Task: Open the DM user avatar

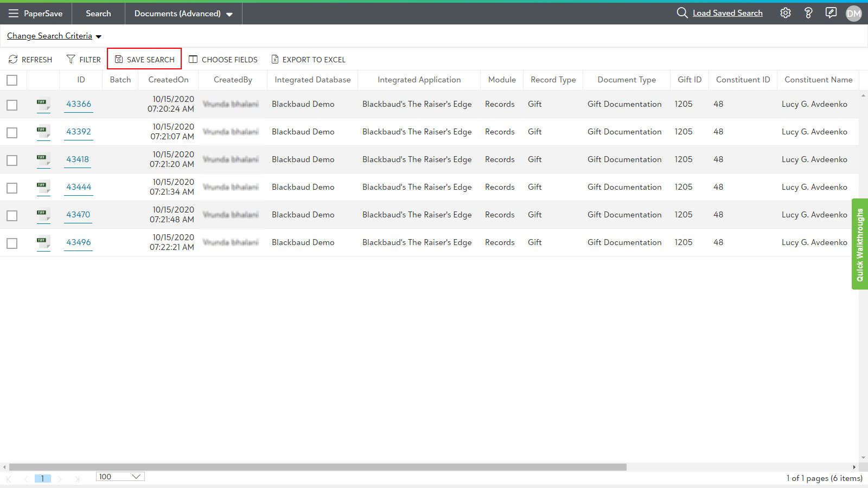Action: 853,14
